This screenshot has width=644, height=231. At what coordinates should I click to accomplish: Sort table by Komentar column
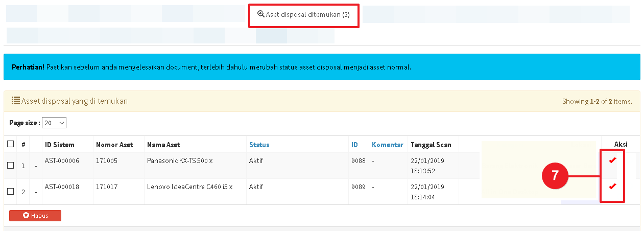[387, 145]
